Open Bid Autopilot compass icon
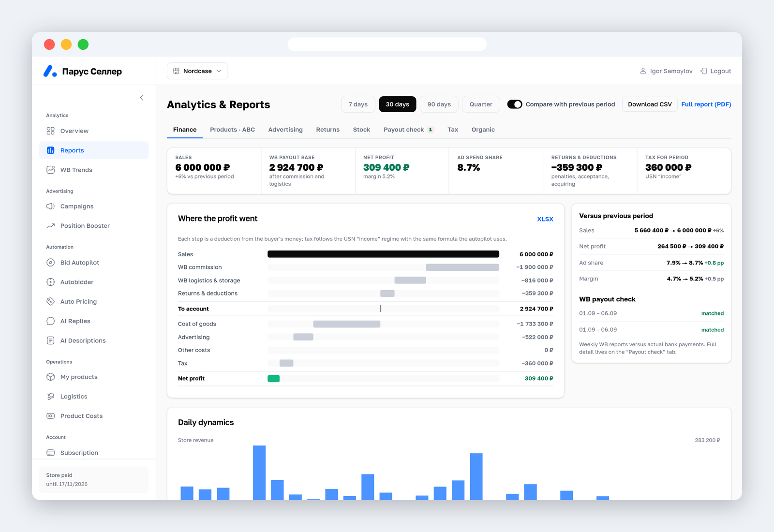Screen dimensions: 774x532 [x=50, y=263]
